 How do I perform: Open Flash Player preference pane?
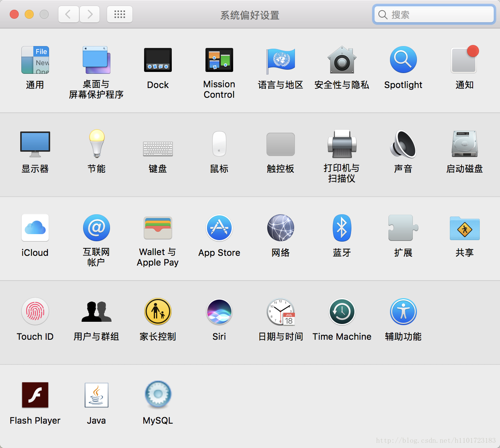35,395
